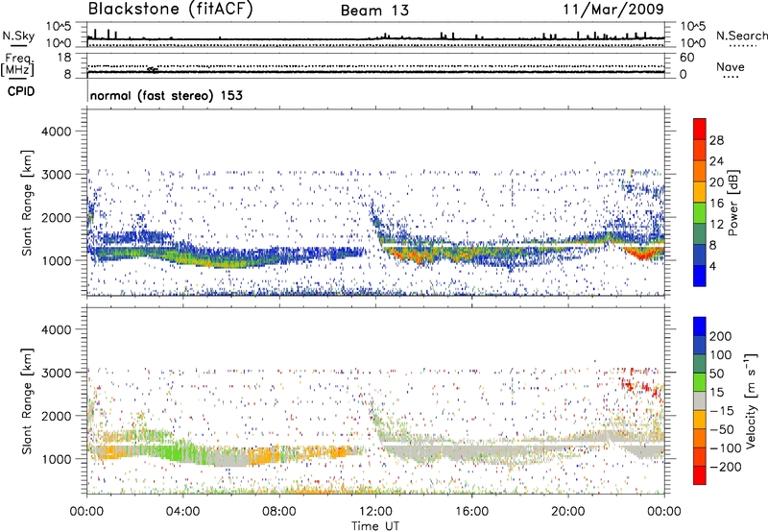Click the '20:00' time tick label
The image size is (768, 532).
[567, 512]
